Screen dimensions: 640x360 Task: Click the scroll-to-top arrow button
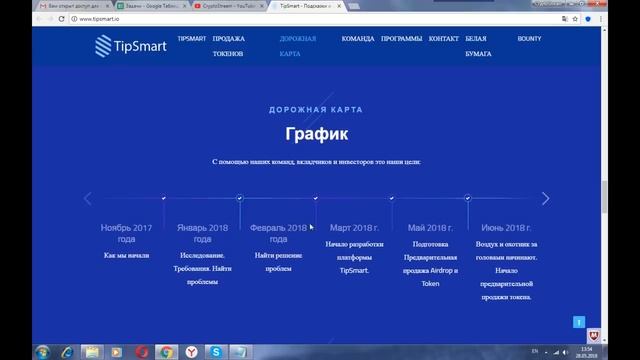pos(579,322)
